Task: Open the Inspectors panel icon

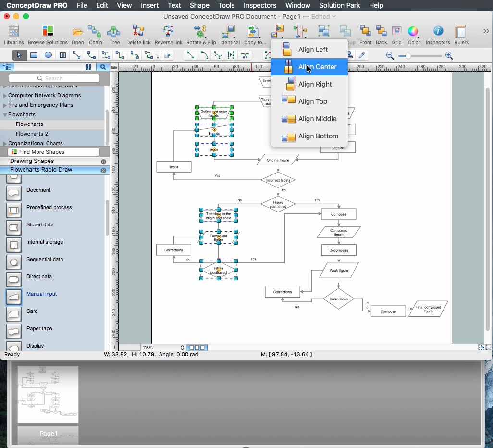Action: pyautogui.click(x=438, y=32)
